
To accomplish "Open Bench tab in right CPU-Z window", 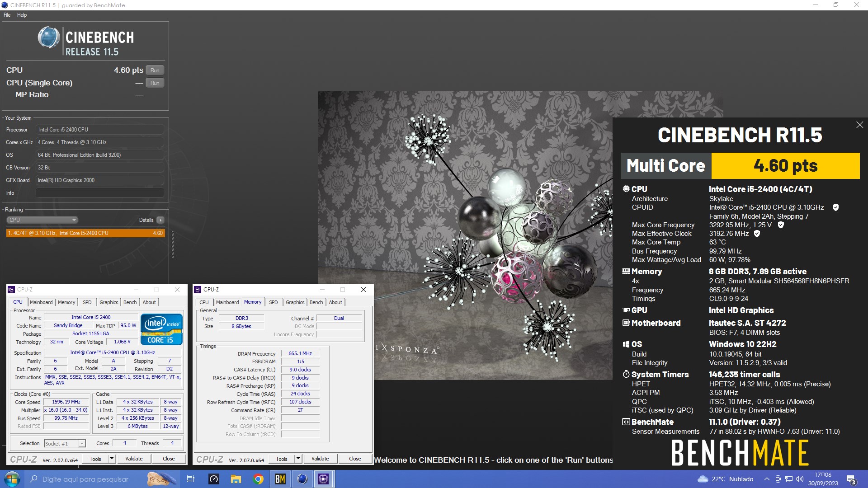I will [316, 302].
